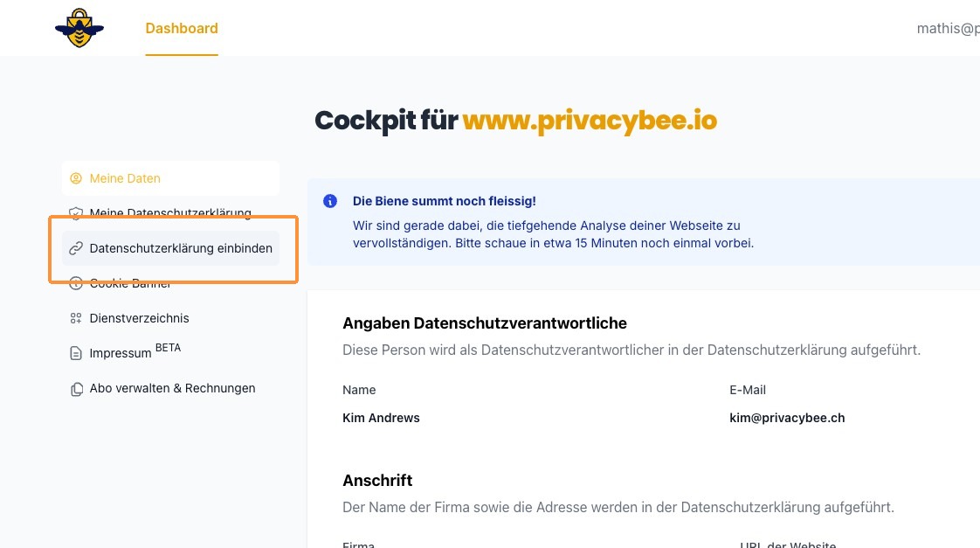980x548 pixels.
Task: Click the document icon beside Impressum
Action: point(76,354)
